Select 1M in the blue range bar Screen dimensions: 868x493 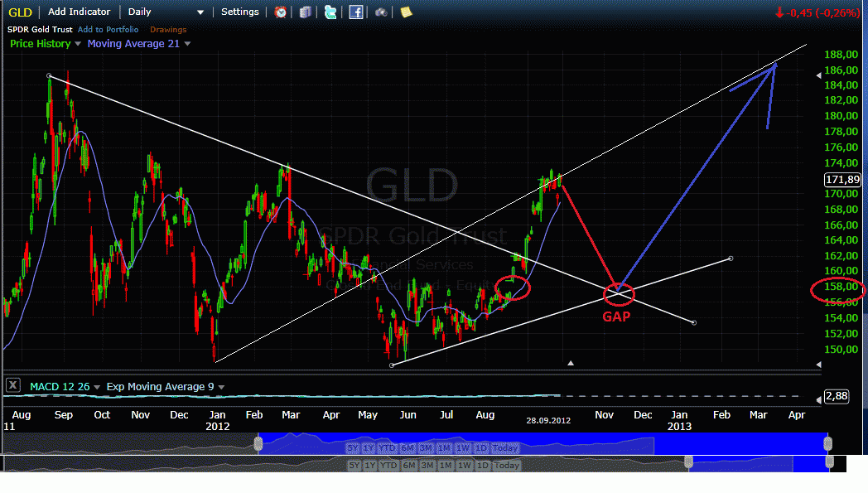pyautogui.click(x=444, y=447)
